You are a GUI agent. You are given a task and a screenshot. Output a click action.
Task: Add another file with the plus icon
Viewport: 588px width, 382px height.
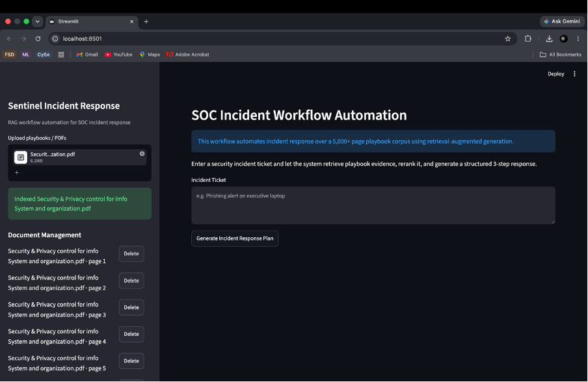[x=16, y=172]
